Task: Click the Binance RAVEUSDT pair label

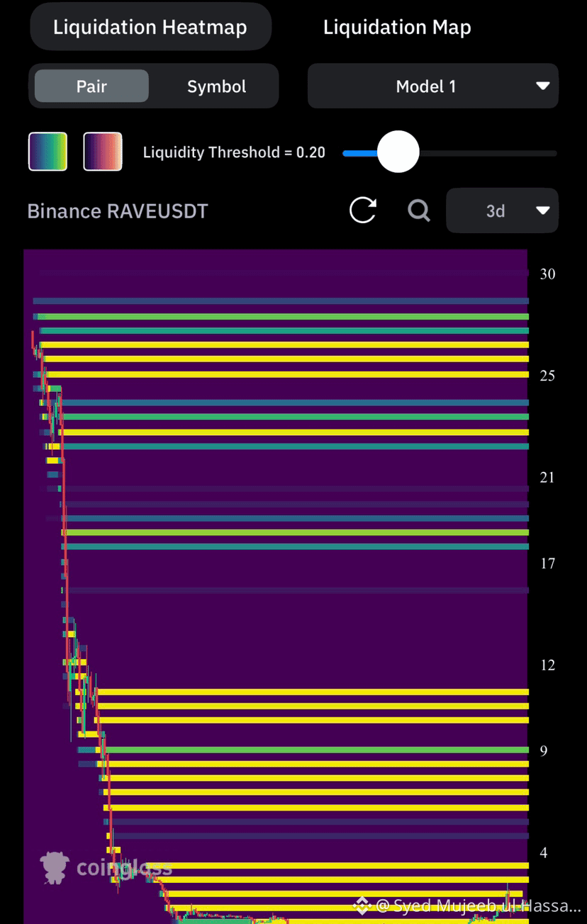Action: point(118,211)
